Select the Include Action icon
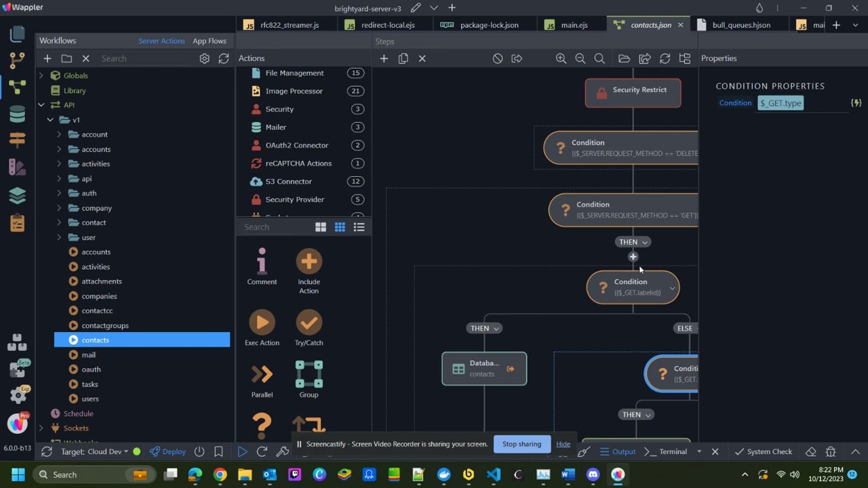The height and width of the screenshot is (488, 868). (309, 271)
